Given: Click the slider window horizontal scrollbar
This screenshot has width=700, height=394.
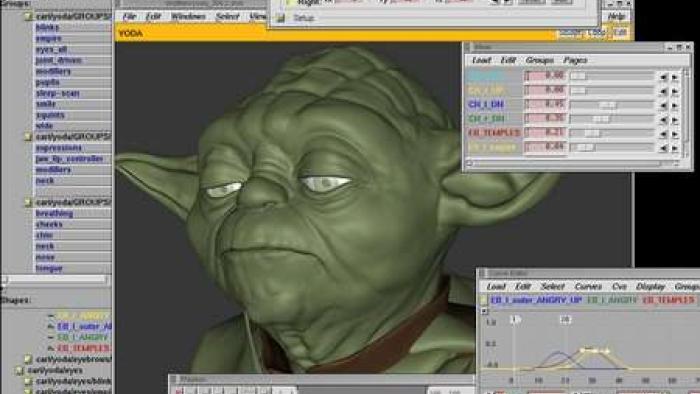Looking at the screenshot, I should pyautogui.click(x=573, y=164).
